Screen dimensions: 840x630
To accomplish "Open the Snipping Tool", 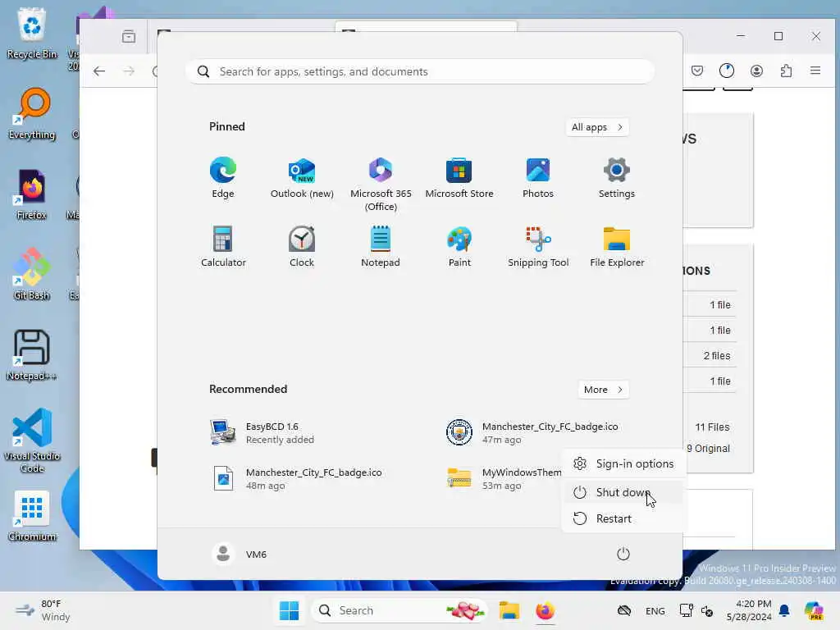I will click(x=538, y=246).
